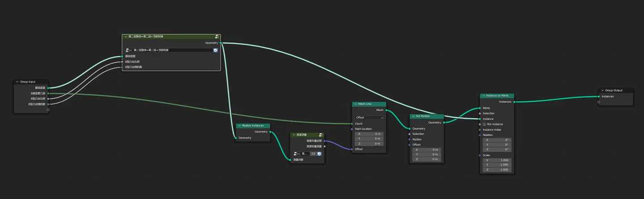Select the Mesh Line node header

click(x=369, y=104)
